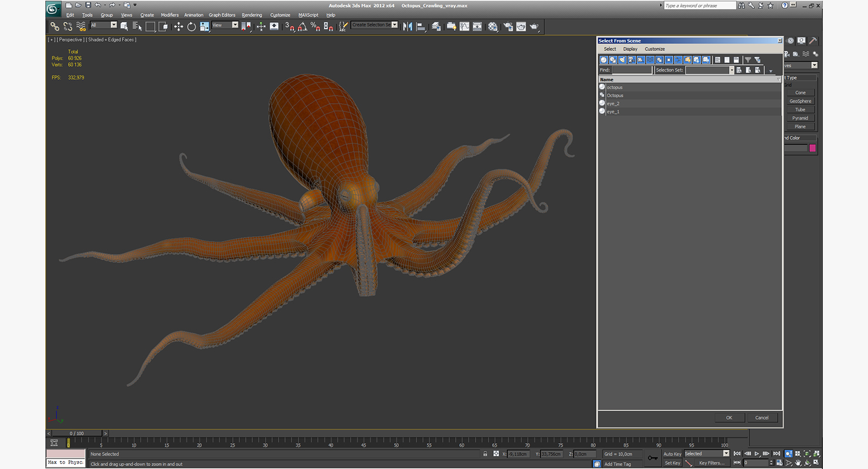Expand the Selected key filter dropdown
868x469 pixels.
coord(726,454)
